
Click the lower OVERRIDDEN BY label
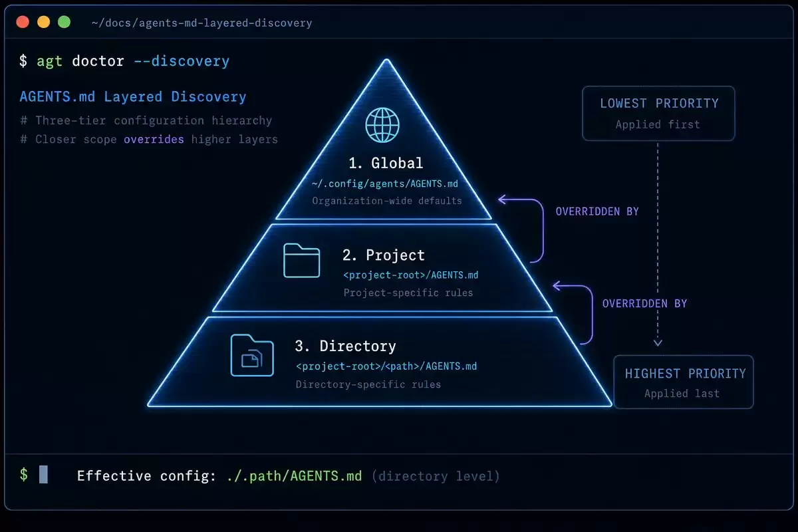click(x=644, y=303)
